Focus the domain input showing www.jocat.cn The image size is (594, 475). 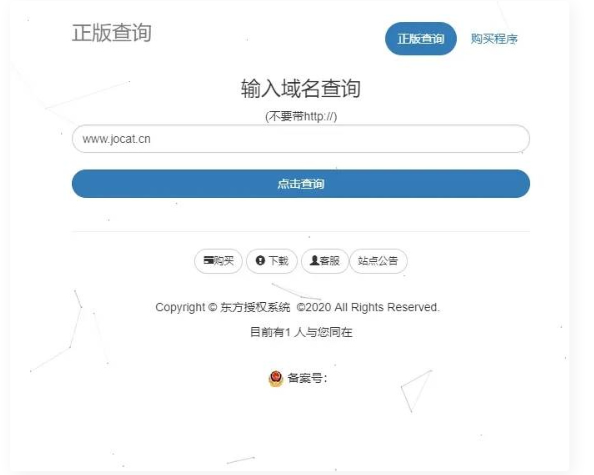[x=301, y=139]
